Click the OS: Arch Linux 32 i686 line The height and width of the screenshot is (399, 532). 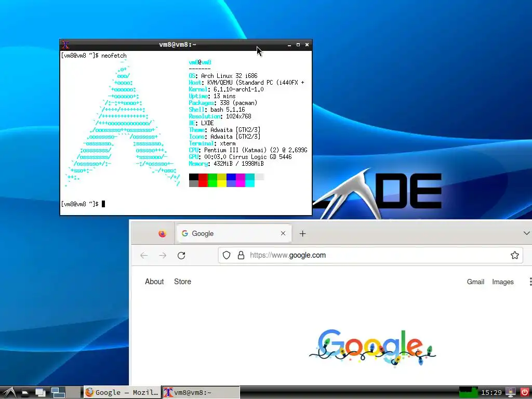tap(223, 76)
